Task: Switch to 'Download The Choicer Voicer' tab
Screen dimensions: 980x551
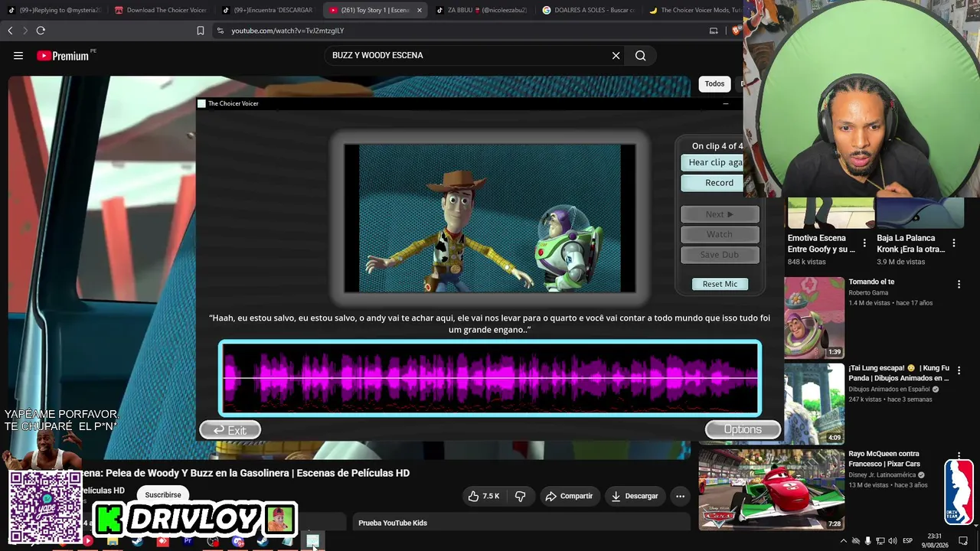Action: [x=161, y=10]
